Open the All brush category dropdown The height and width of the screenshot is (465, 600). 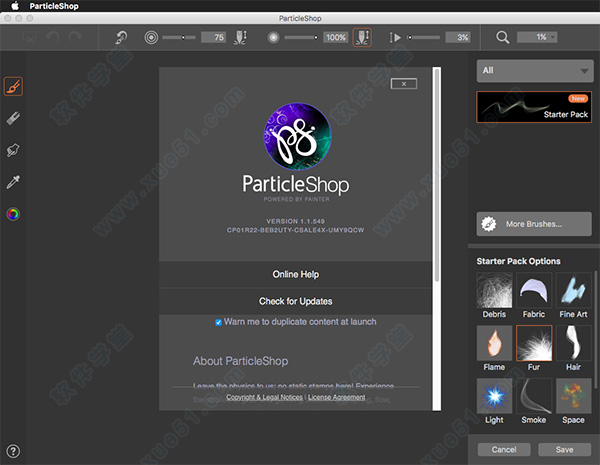point(535,71)
